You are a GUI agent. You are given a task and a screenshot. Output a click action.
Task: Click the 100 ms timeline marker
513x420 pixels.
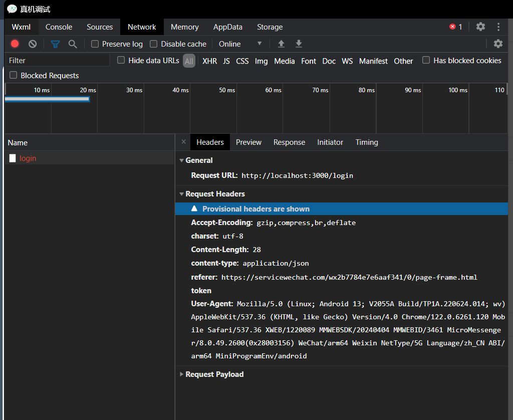tap(458, 90)
